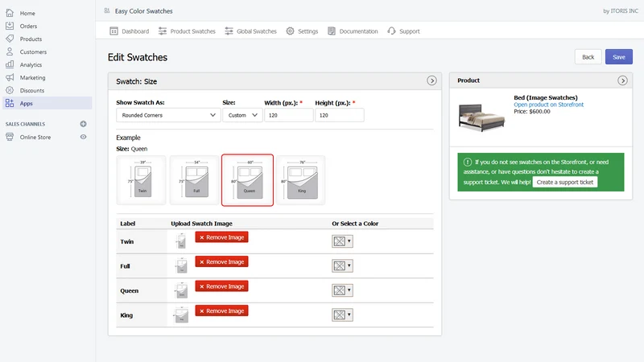Click the Home icon in the sidebar
The height and width of the screenshot is (362, 644).
(x=10, y=13)
